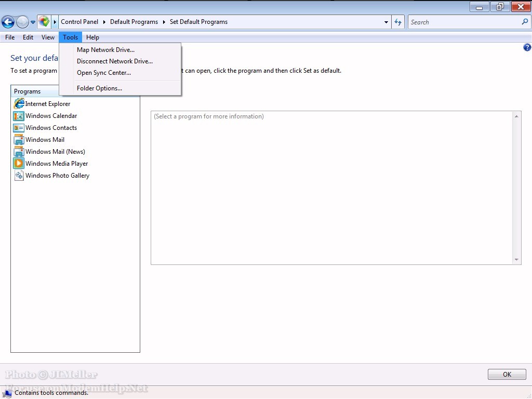This screenshot has width=532, height=399.
Task: Click the description pane scroll up arrow
Action: tap(516, 116)
